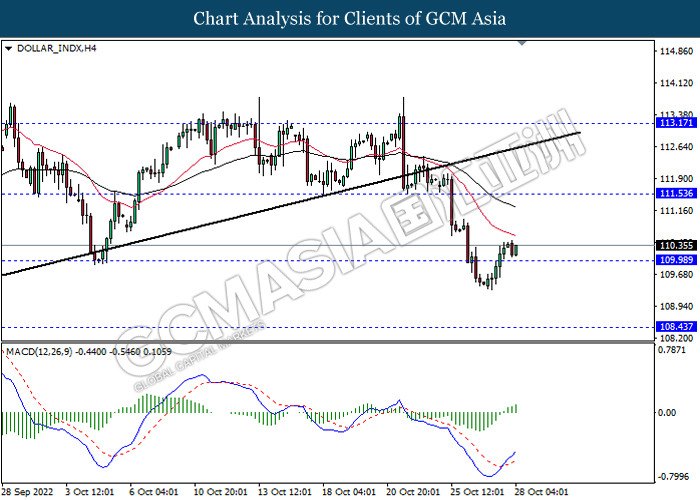Click the 108.940 price axis value

point(676,306)
